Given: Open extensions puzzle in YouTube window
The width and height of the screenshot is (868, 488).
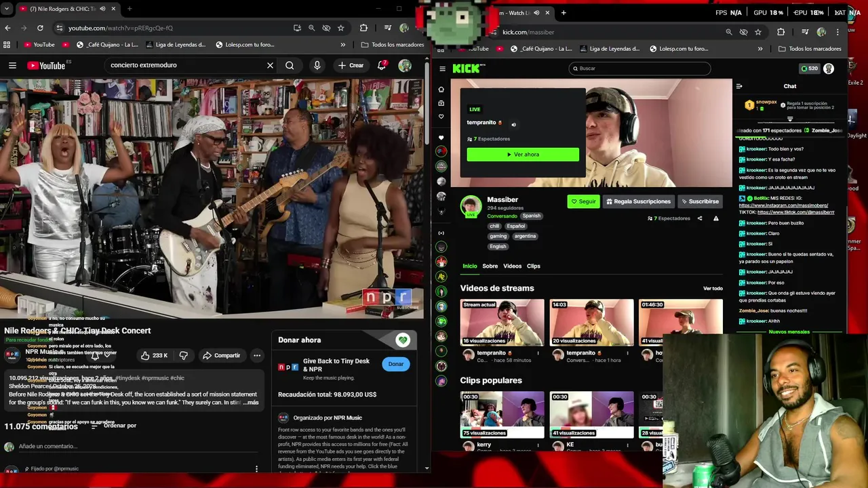Looking at the screenshot, I should 363,28.
